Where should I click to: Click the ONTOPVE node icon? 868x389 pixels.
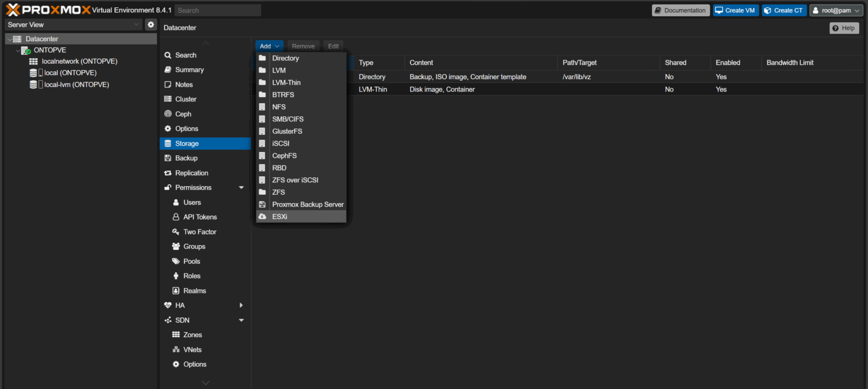coord(26,50)
